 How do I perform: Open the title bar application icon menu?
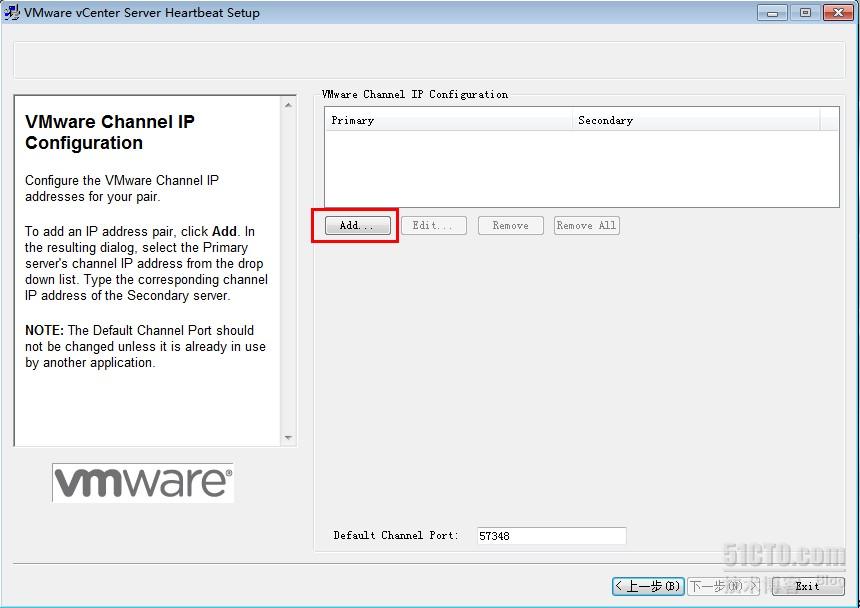coord(11,12)
